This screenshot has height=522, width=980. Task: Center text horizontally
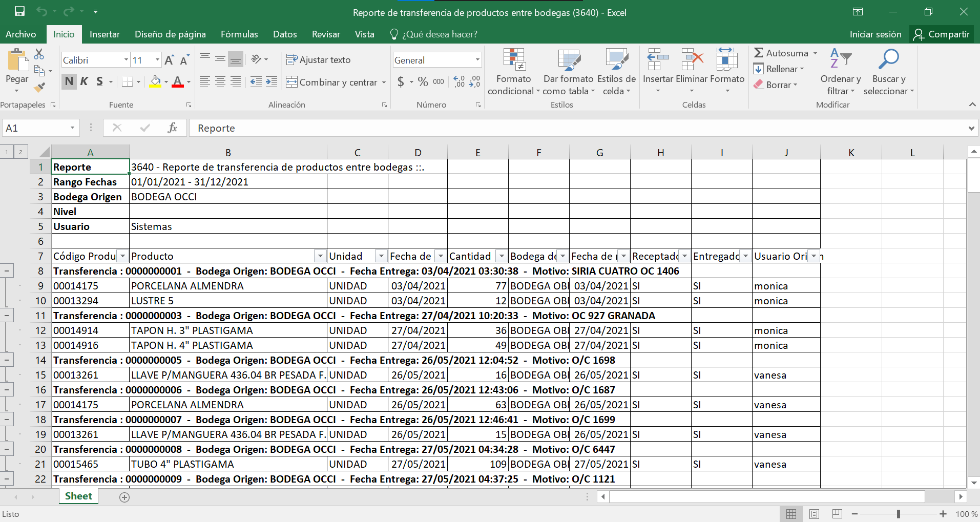click(220, 82)
